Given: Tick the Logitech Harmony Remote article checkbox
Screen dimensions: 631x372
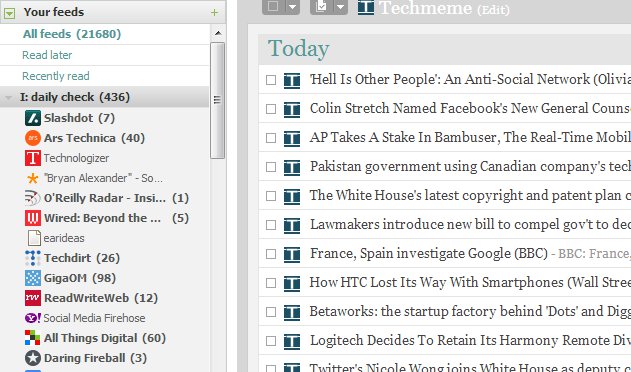Looking at the screenshot, I should point(271,341).
